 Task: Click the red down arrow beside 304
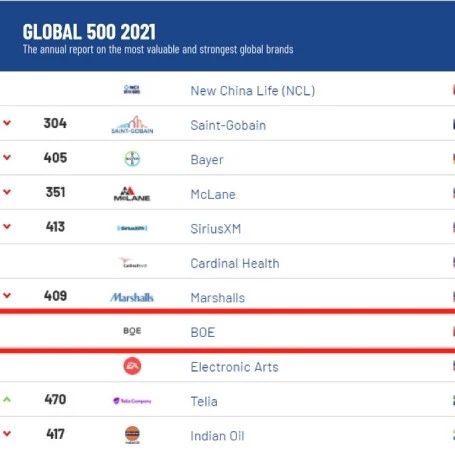7,123
